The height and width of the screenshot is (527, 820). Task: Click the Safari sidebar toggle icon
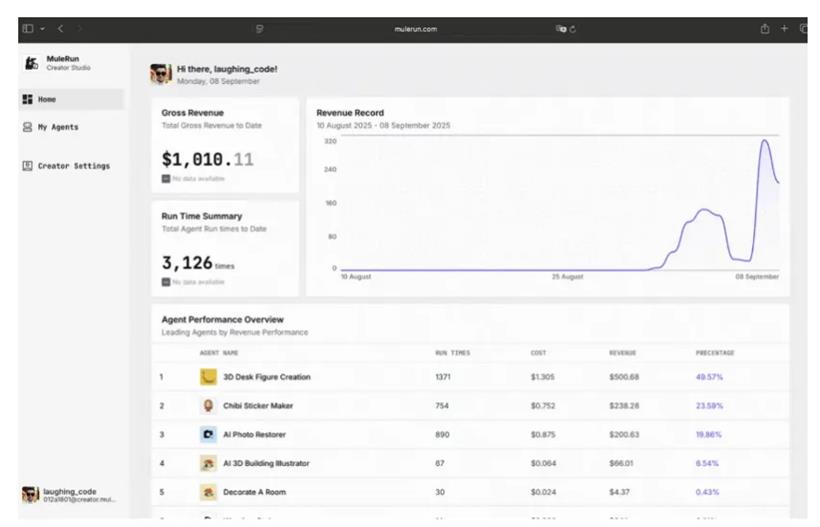click(28, 28)
